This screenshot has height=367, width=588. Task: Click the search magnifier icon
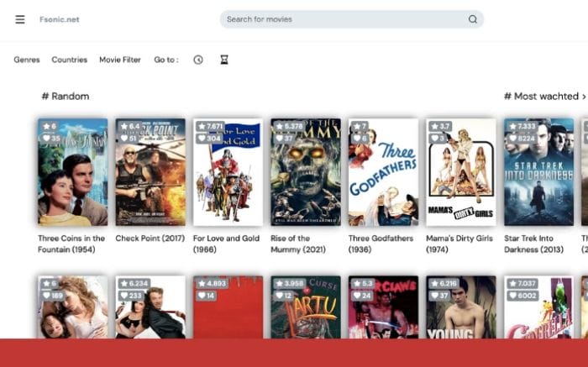[472, 19]
